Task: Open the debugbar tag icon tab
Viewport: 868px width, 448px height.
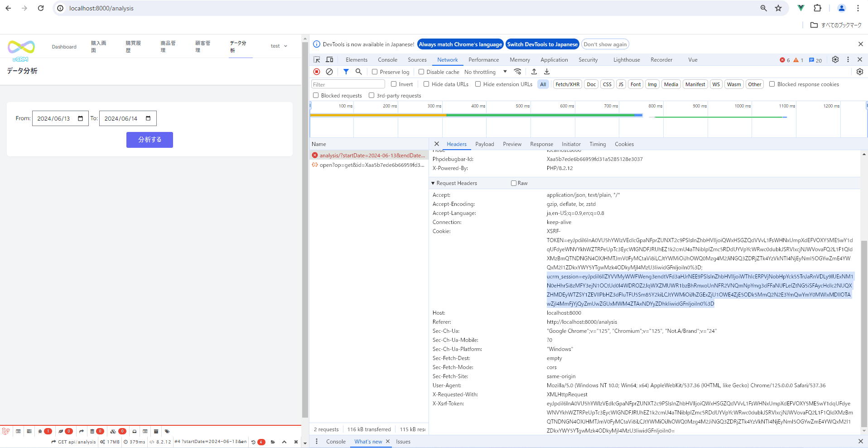Action: point(167,431)
